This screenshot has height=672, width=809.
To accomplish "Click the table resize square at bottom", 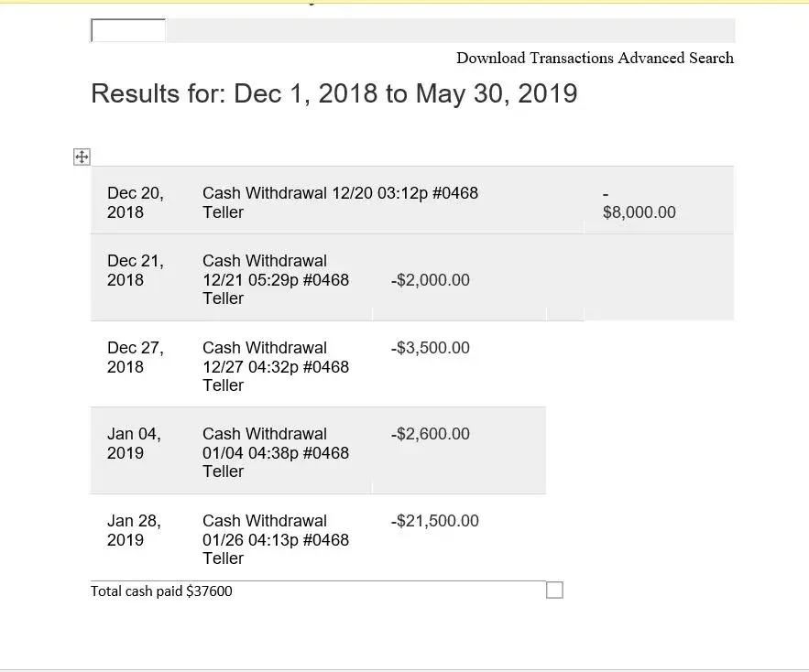I will tap(554, 591).
